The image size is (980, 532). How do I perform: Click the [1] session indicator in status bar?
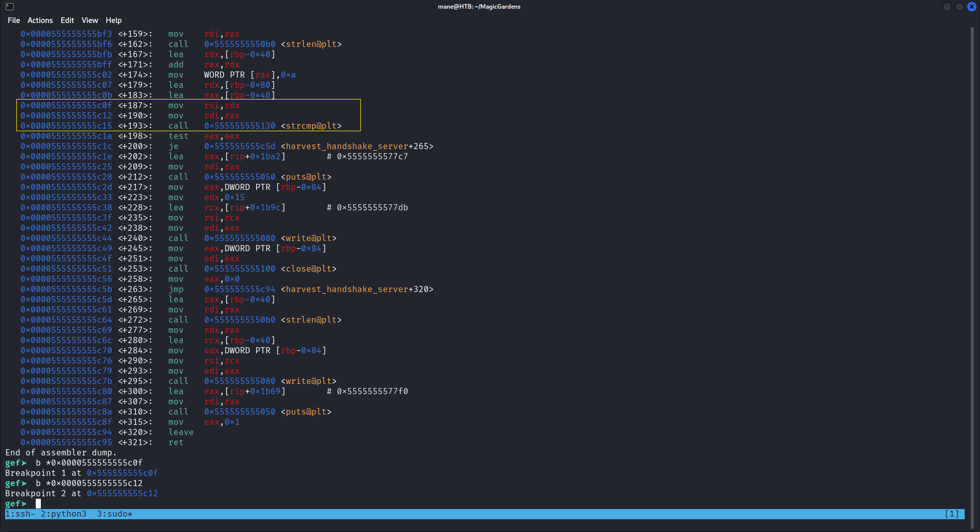952,514
